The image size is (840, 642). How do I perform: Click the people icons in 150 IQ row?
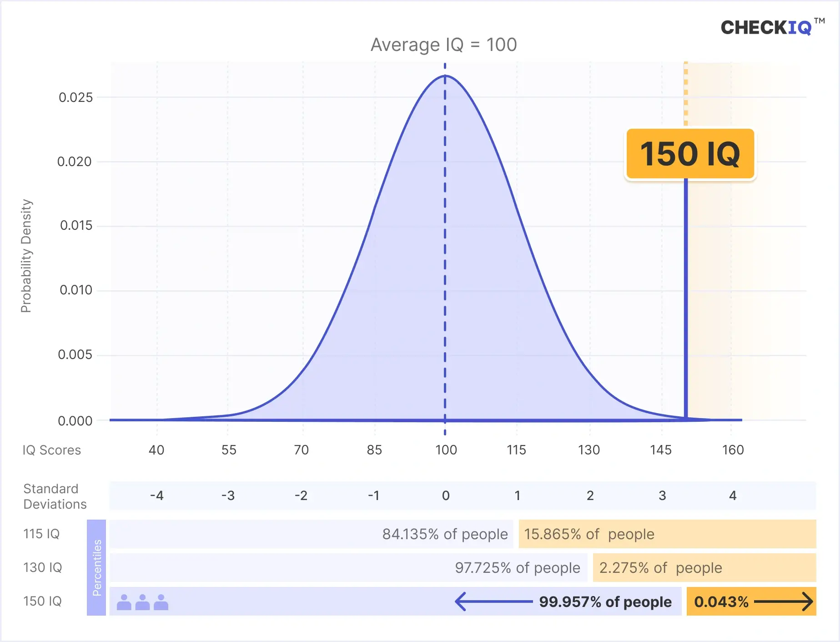tap(142, 602)
